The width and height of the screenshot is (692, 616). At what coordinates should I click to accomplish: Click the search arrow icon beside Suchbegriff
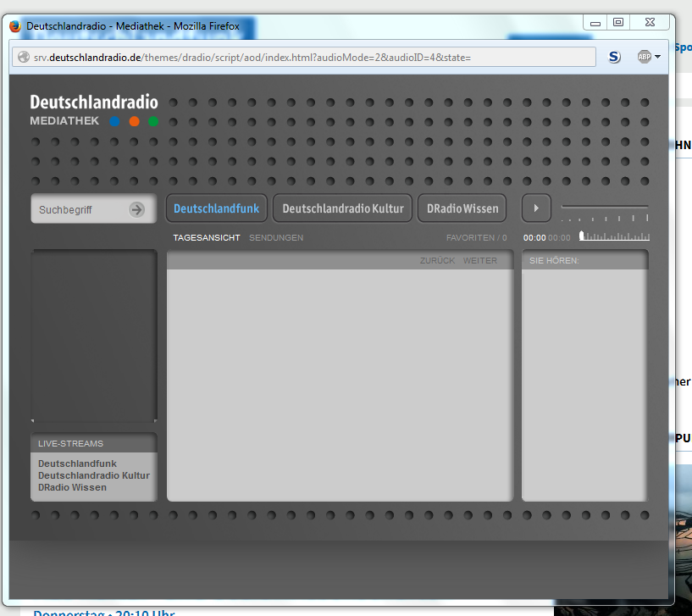tap(137, 209)
